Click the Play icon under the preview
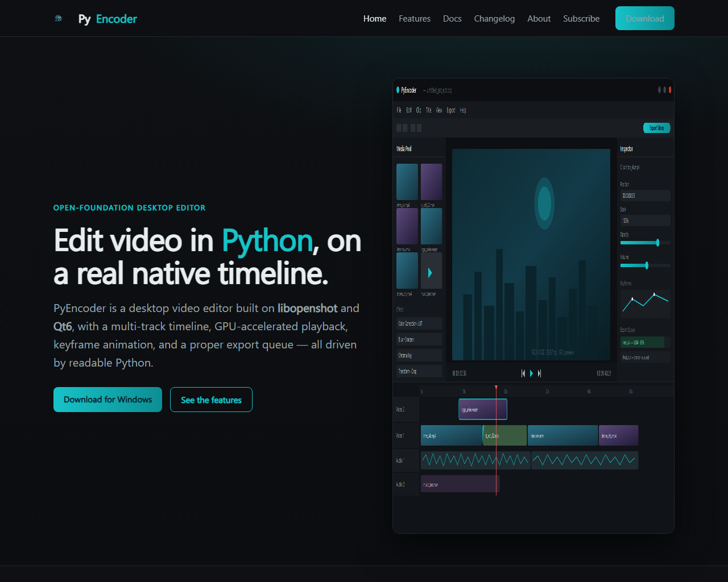Image resolution: width=728 pixels, height=582 pixels. point(532,373)
